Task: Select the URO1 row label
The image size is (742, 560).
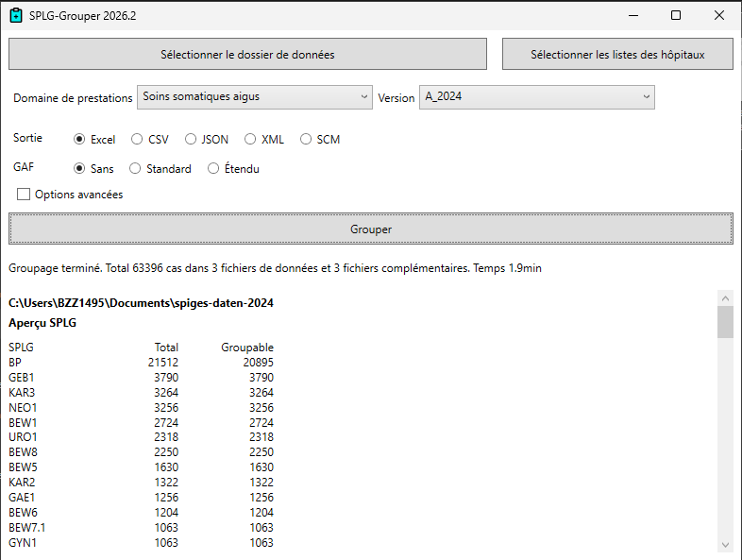Action: [x=23, y=437]
